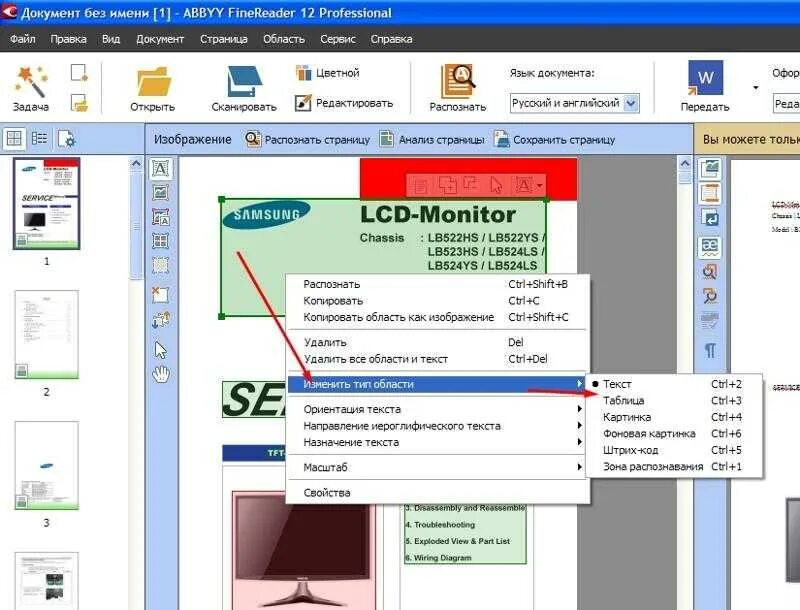Expand Ориентация текста submenu
Viewport: 800px width, 610px height.
click(x=438, y=409)
